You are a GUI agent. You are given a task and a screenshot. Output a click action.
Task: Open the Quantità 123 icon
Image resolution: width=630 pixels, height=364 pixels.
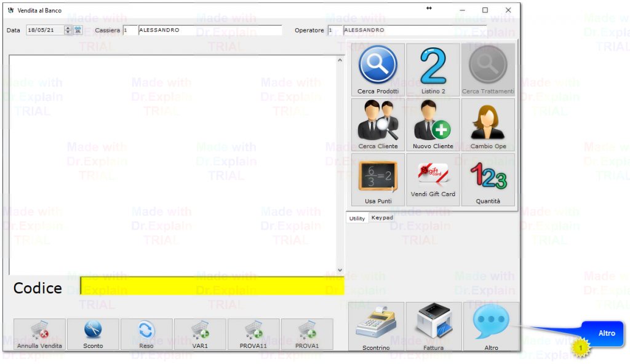click(488, 179)
